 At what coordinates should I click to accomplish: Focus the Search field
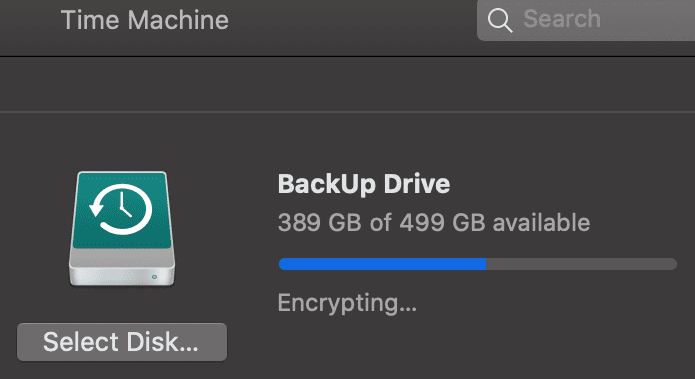[586, 20]
